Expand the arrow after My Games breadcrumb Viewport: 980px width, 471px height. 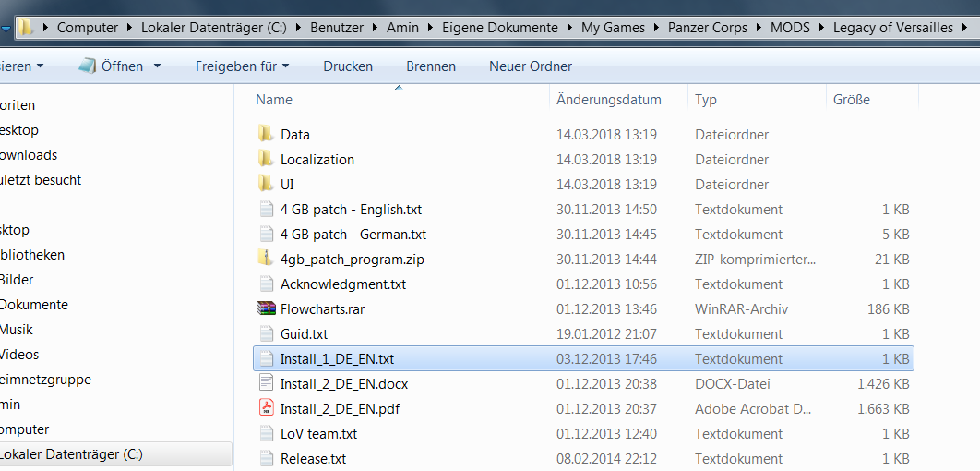656,28
